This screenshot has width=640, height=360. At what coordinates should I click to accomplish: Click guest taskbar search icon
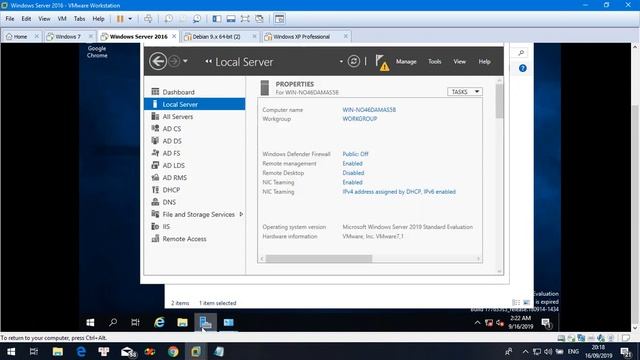tap(113, 322)
